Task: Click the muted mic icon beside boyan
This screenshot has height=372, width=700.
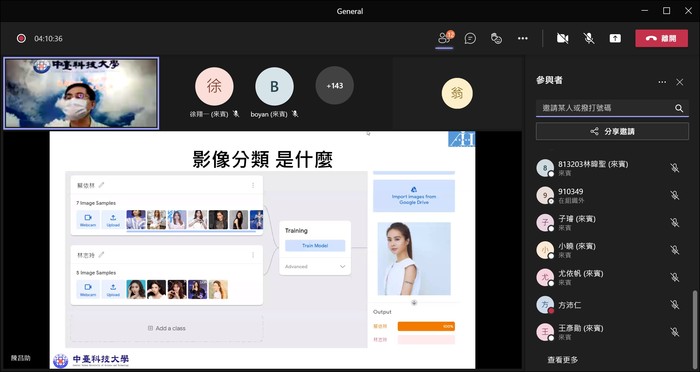Action: click(295, 114)
